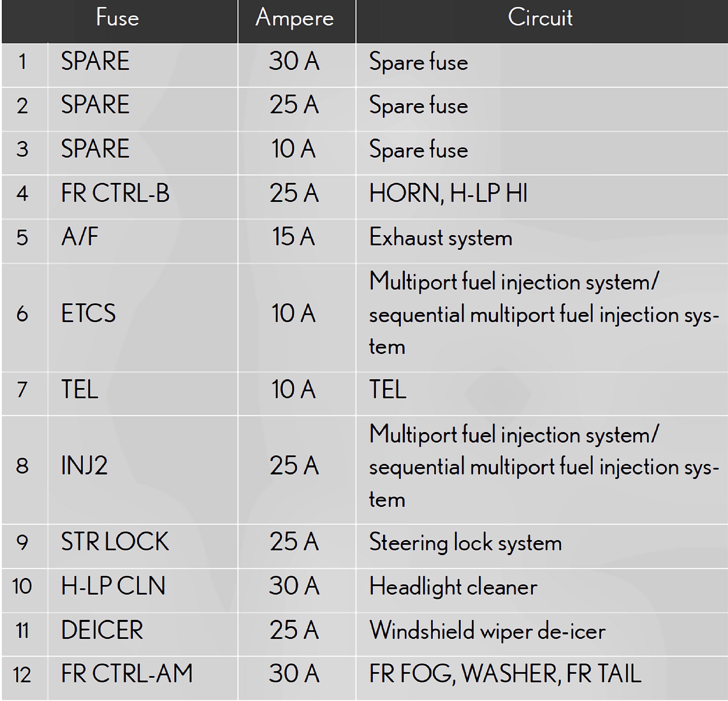728x701 pixels.
Task: Click the Circuit column header
Action: coord(540,18)
